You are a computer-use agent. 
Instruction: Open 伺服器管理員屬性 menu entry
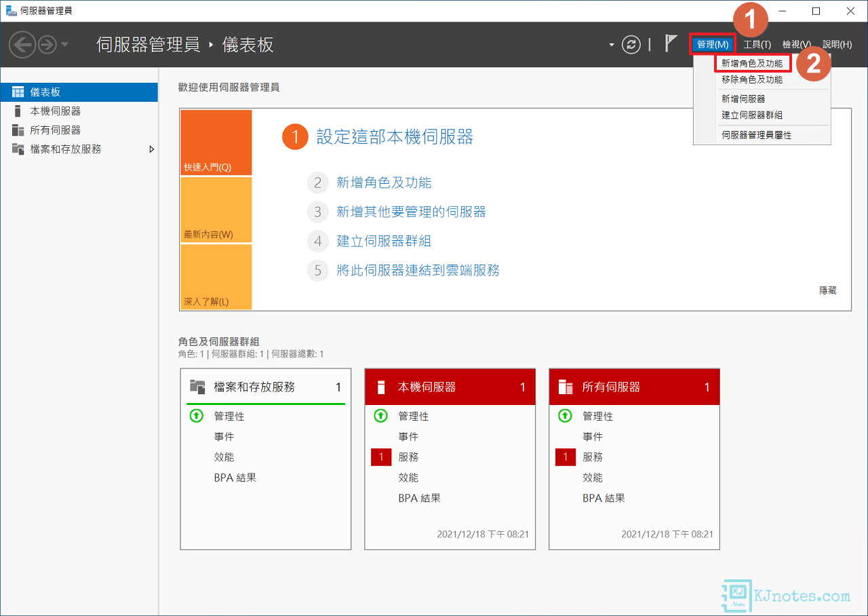(x=757, y=135)
